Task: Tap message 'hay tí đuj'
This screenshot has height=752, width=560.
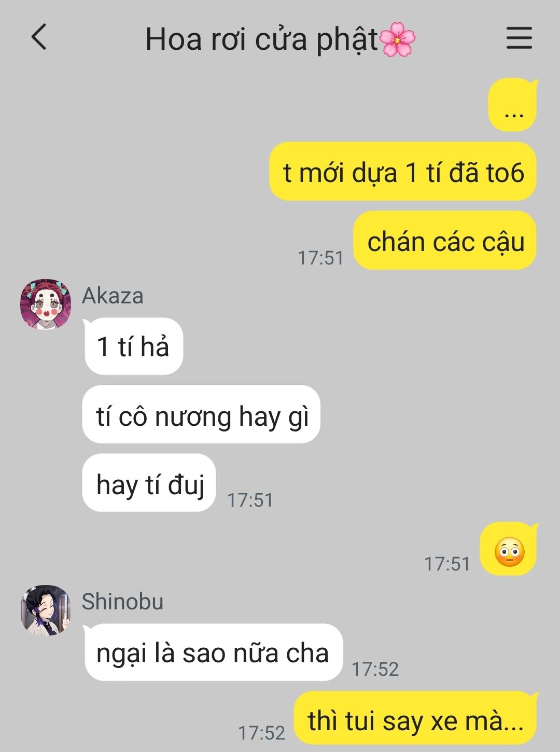Action: (x=149, y=483)
